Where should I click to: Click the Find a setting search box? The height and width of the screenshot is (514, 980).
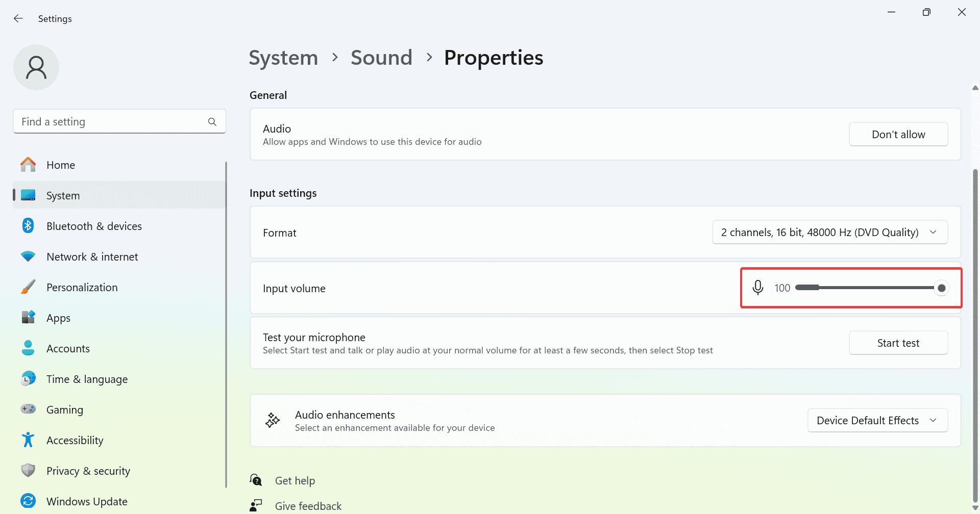coord(119,121)
